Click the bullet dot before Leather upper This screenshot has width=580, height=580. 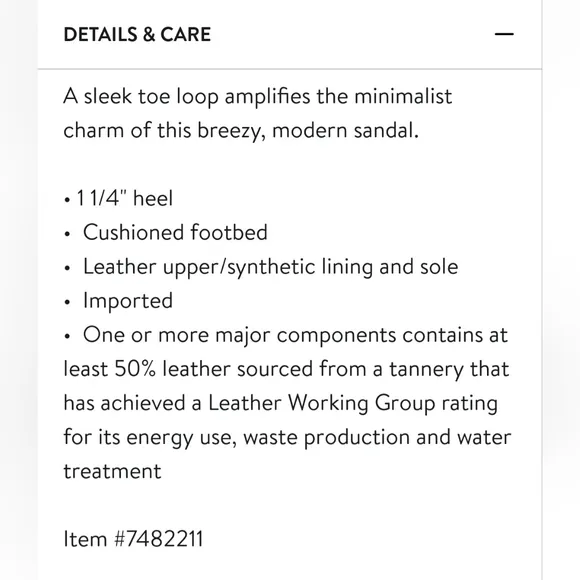point(67,268)
